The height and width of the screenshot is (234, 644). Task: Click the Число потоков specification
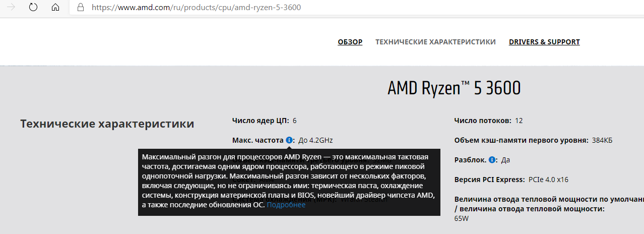[482, 121]
